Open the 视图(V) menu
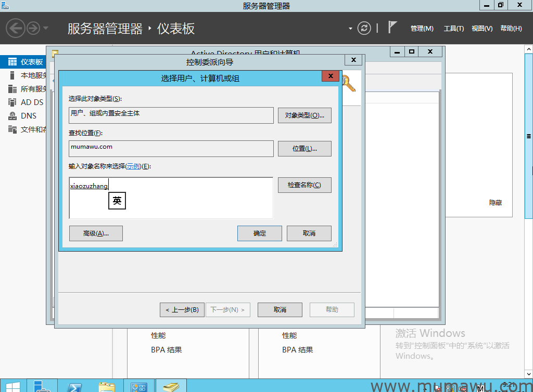The width and height of the screenshot is (533, 392). (481, 29)
